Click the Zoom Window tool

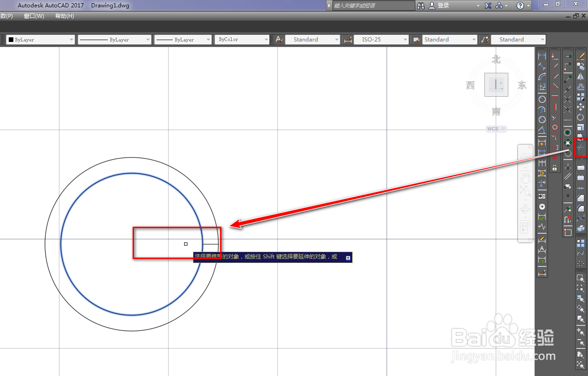(x=581, y=278)
